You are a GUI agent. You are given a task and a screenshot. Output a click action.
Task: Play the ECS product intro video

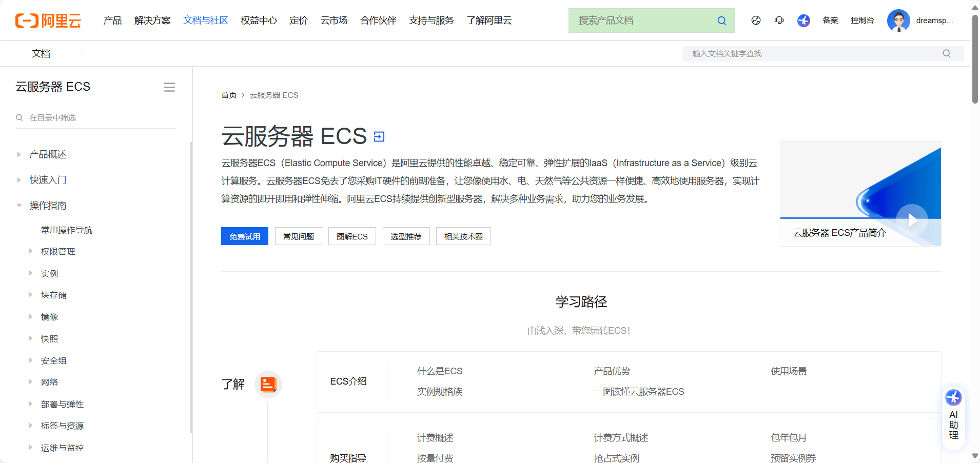pos(912,220)
